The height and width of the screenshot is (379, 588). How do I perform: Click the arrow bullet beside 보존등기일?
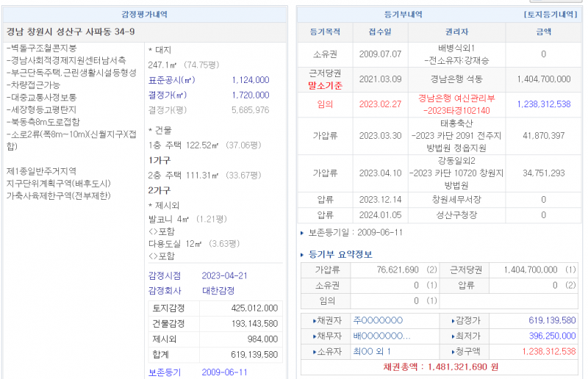(x=302, y=233)
